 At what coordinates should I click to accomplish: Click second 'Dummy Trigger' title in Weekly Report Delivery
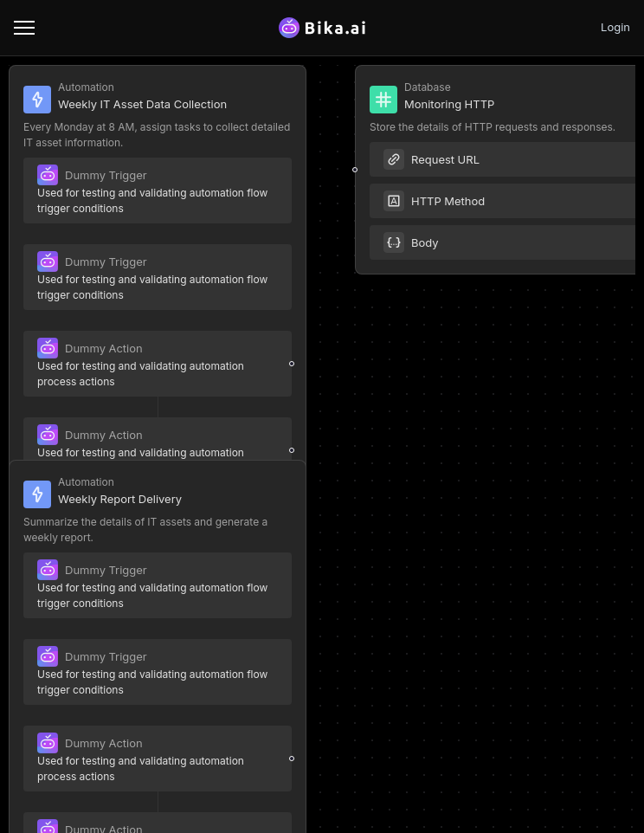click(x=106, y=656)
